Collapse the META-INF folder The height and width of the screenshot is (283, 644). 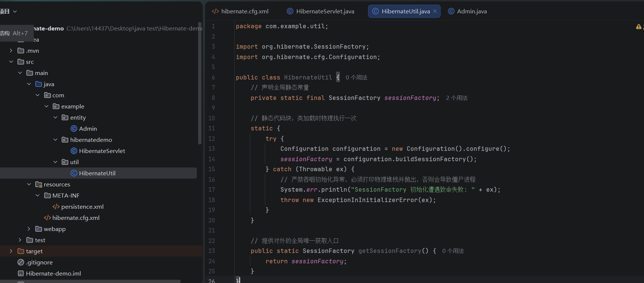pyautogui.click(x=38, y=195)
